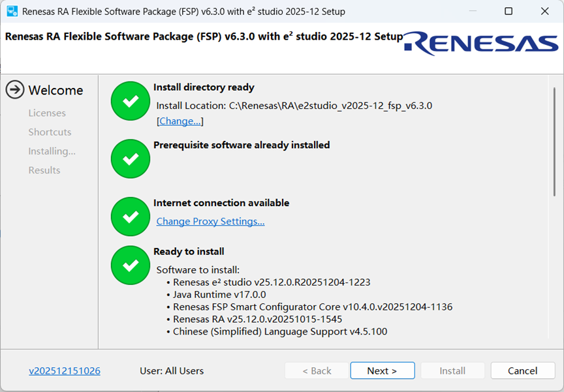Close the setup window
This screenshot has height=392, width=564.
pyautogui.click(x=544, y=11)
